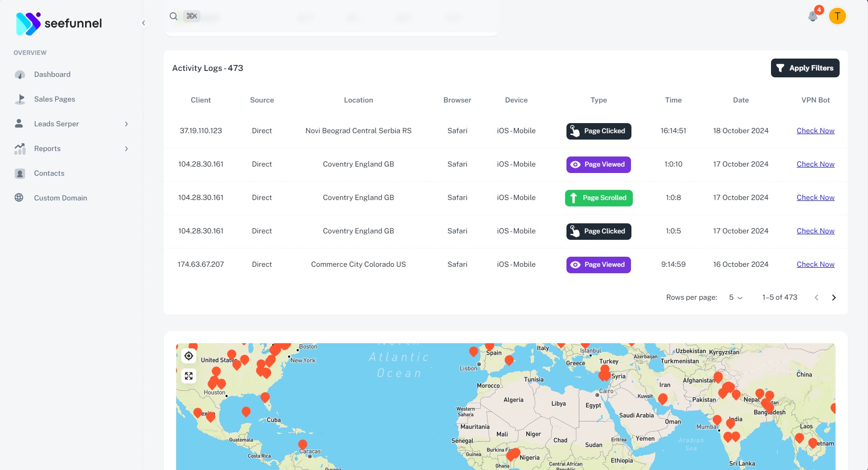Click the map pin near Spain

click(489, 346)
